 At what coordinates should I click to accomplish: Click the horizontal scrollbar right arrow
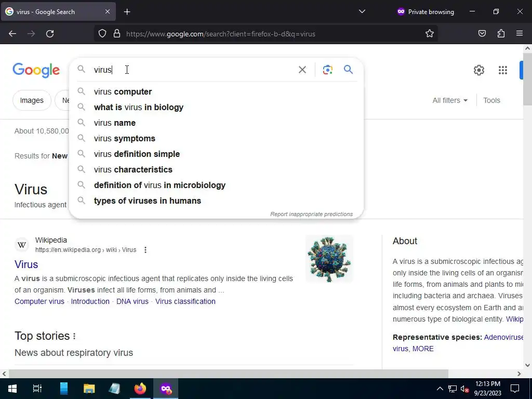(x=519, y=374)
